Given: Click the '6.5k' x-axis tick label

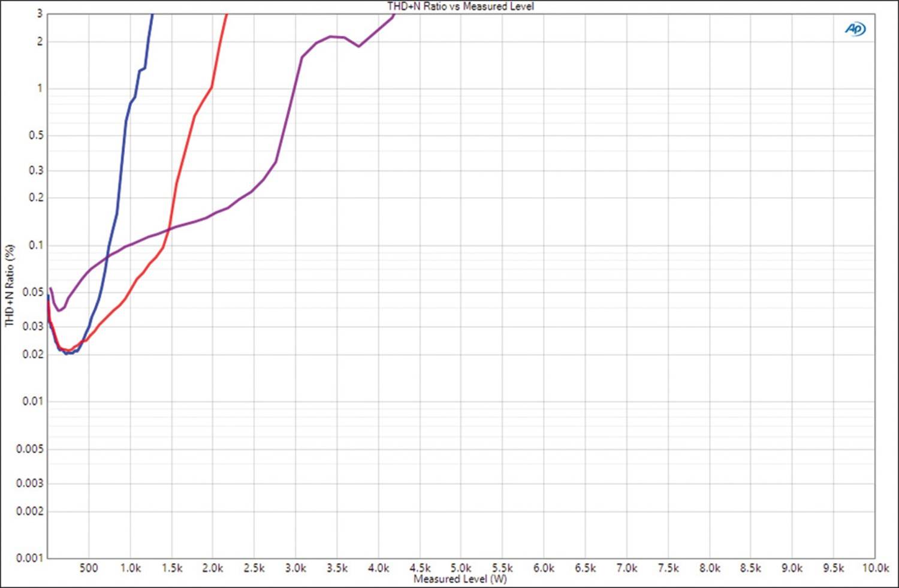Looking at the screenshot, I should [585, 568].
